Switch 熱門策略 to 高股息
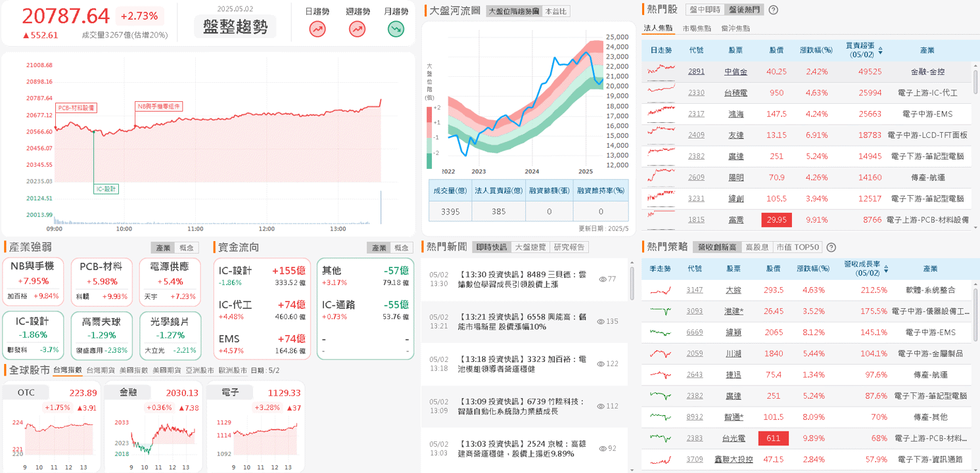Image resolution: width=980 pixels, height=473 pixels. [757, 247]
